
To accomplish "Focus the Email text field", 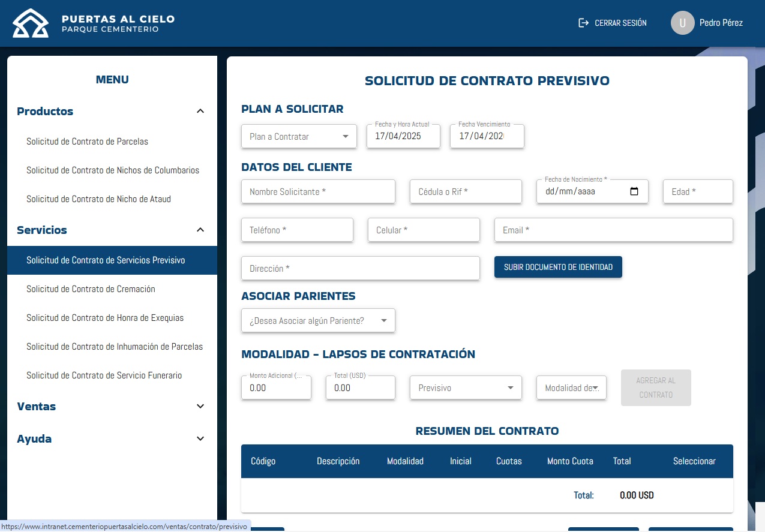I will (x=613, y=230).
